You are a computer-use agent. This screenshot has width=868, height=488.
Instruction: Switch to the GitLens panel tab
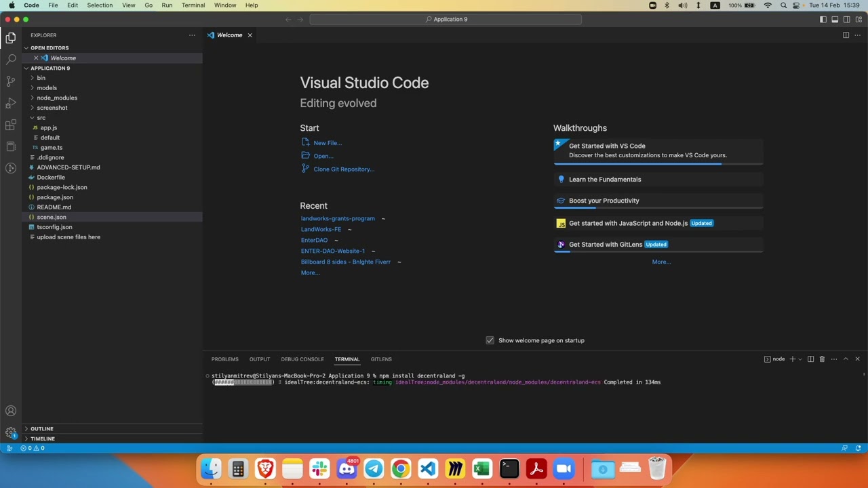(x=381, y=359)
